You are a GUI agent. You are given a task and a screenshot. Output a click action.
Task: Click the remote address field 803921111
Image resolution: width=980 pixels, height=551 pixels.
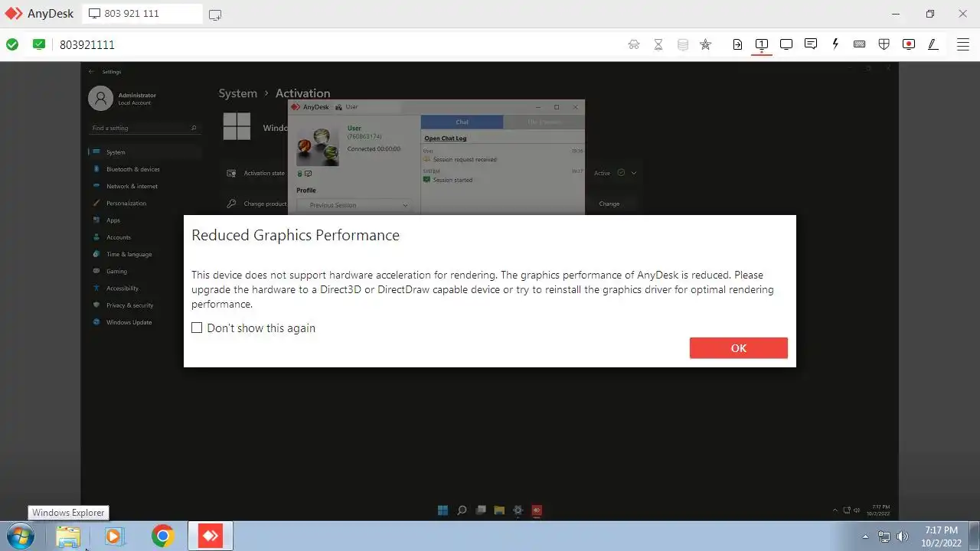tap(87, 44)
